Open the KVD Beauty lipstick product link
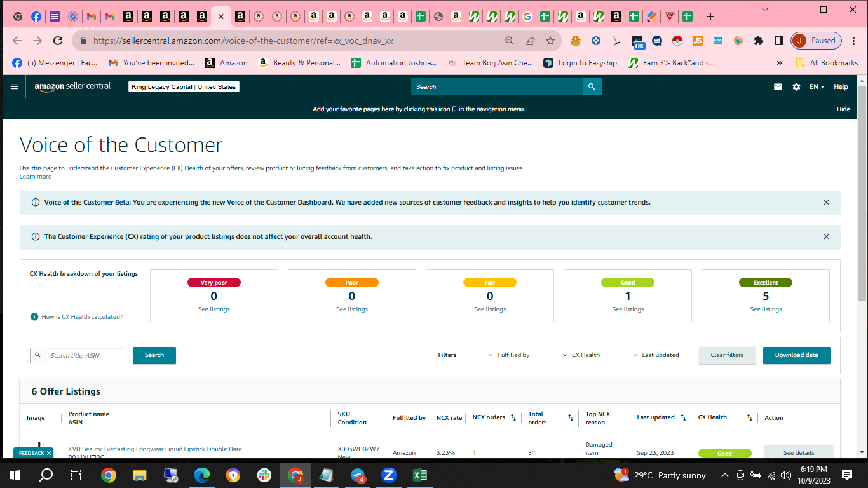868x488 pixels. pyautogui.click(x=155, y=449)
